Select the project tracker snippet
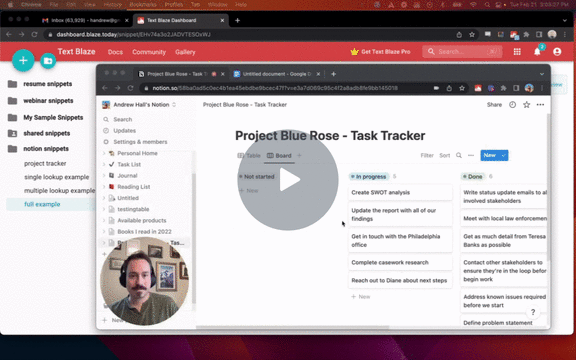Viewport: 576px width, 360px height. pos(45,163)
